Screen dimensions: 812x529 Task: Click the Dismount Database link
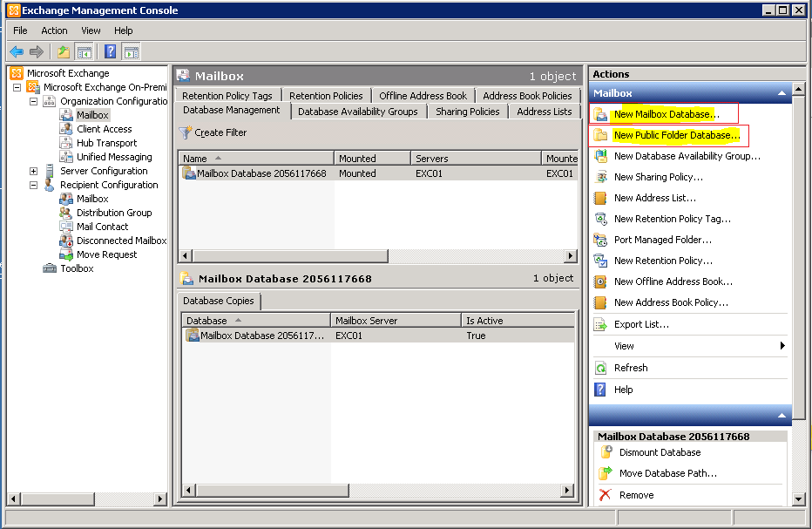click(x=660, y=452)
